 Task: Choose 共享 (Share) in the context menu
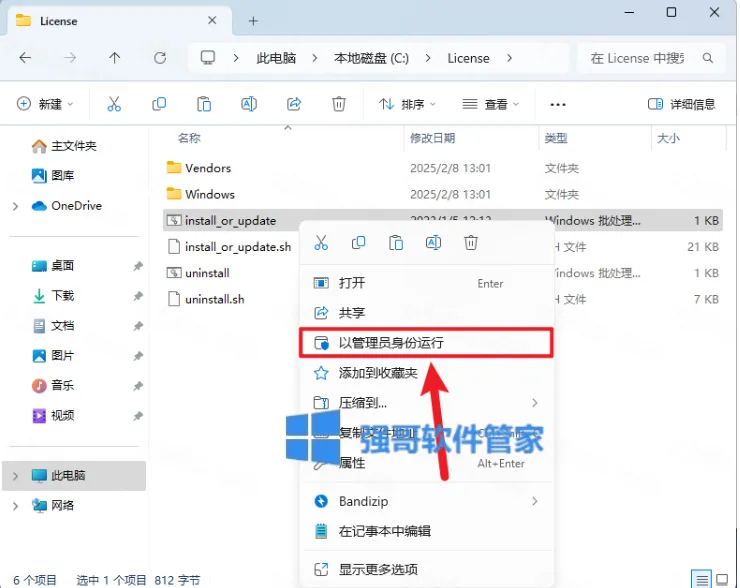point(426,312)
